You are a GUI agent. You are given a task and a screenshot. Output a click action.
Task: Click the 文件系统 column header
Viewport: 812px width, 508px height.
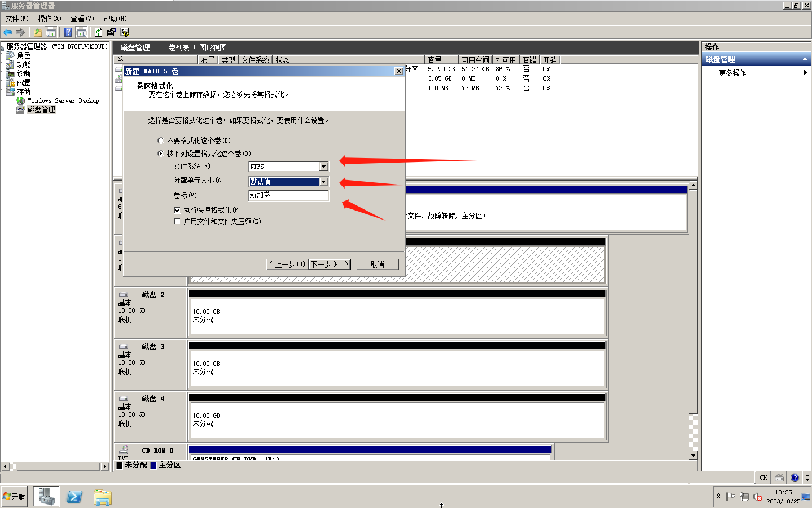pyautogui.click(x=256, y=60)
